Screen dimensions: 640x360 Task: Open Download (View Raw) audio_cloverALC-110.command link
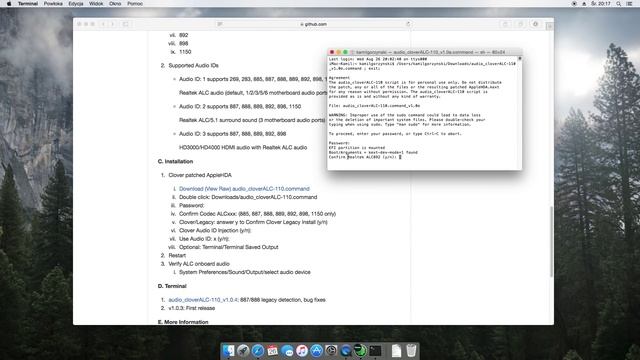tap(244, 189)
